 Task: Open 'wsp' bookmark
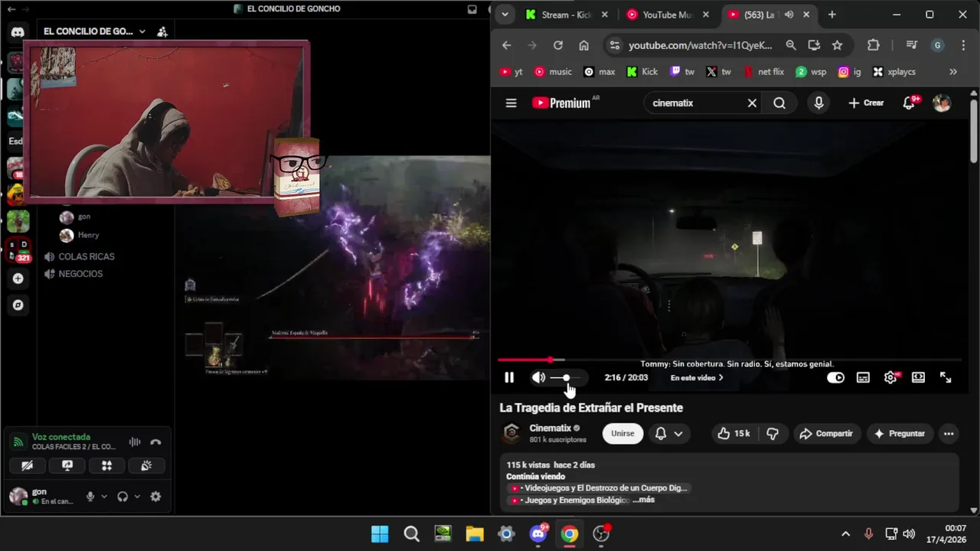pos(810,72)
